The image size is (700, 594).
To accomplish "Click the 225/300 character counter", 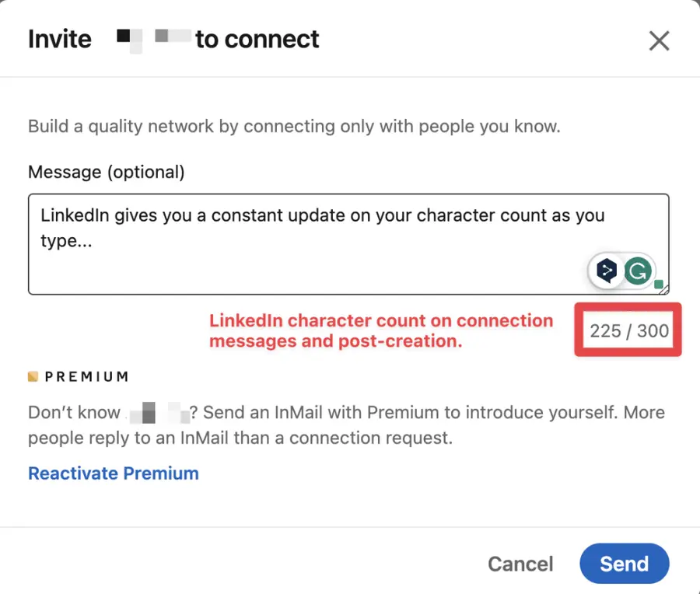I will click(628, 330).
